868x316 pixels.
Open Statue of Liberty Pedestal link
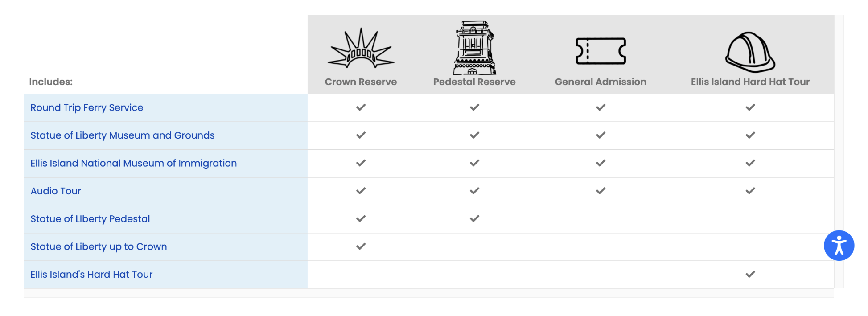pos(90,219)
